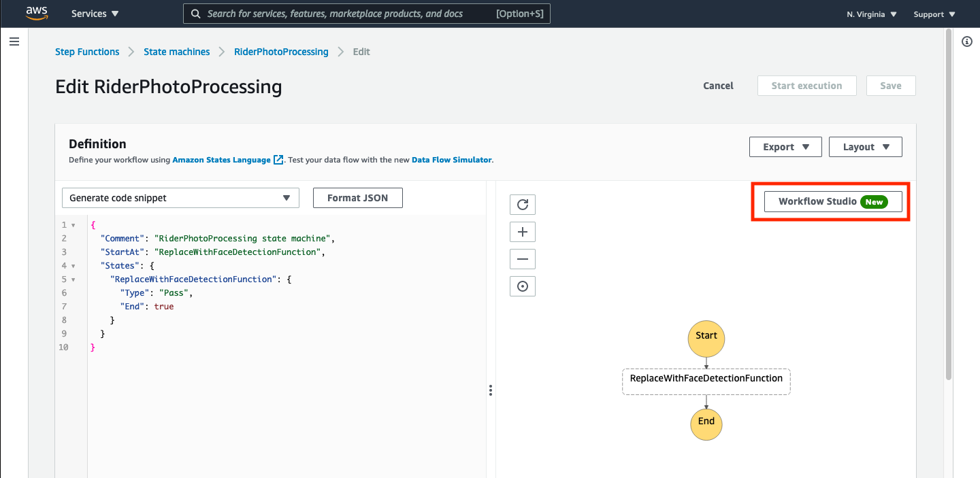
Task: Open the N. Virginia region selector
Action: tap(872, 14)
